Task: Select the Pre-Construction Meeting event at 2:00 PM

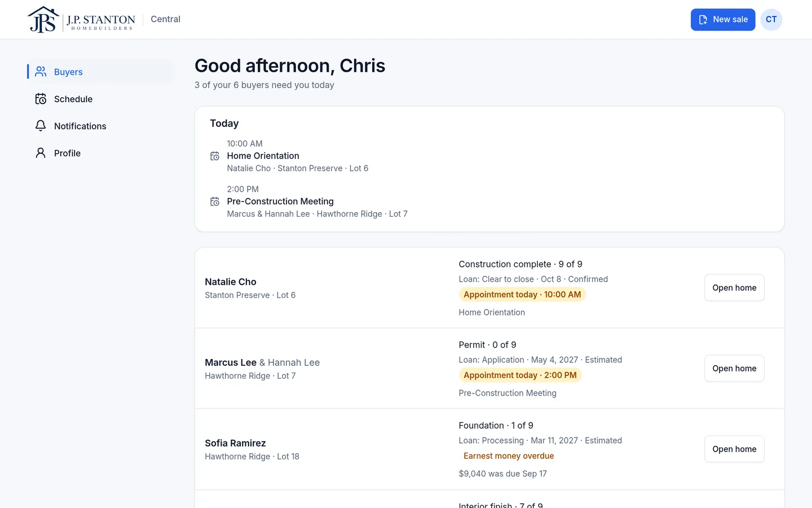Action: tap(309, 202)
